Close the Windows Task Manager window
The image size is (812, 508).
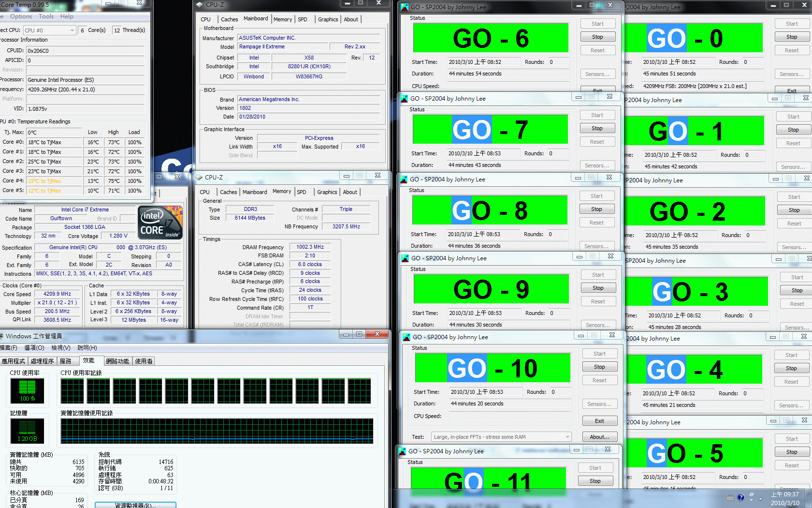377,334
